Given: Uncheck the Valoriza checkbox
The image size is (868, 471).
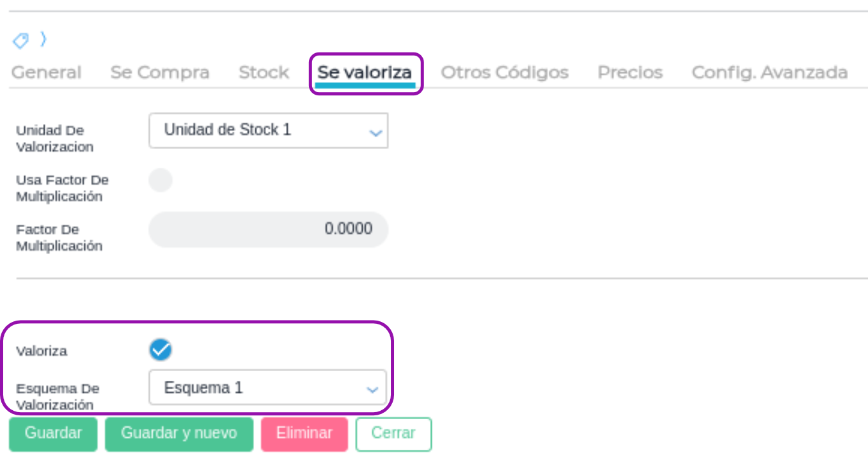Looking at the screenshot, I should point(161,350).
